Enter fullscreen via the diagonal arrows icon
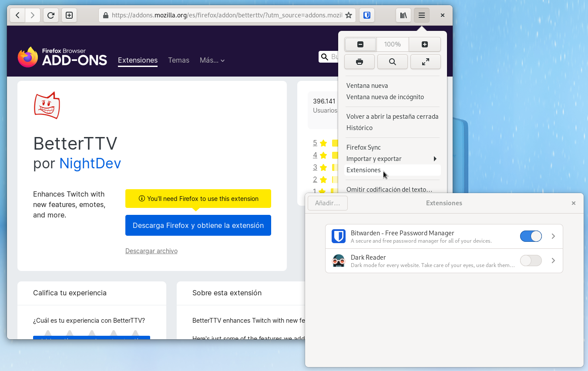The width and height of the screenshot is (588, 371). point(425,62)
